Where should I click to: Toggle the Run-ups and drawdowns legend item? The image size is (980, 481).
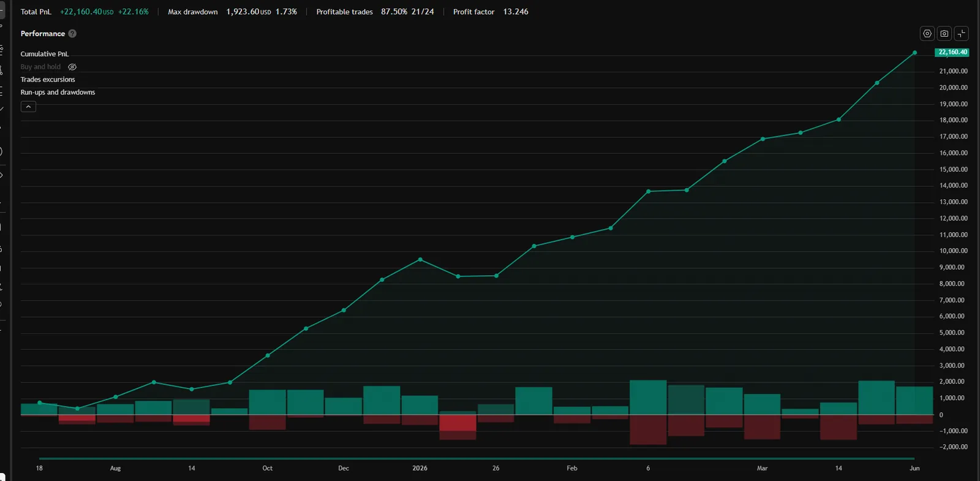coord(58,93)
